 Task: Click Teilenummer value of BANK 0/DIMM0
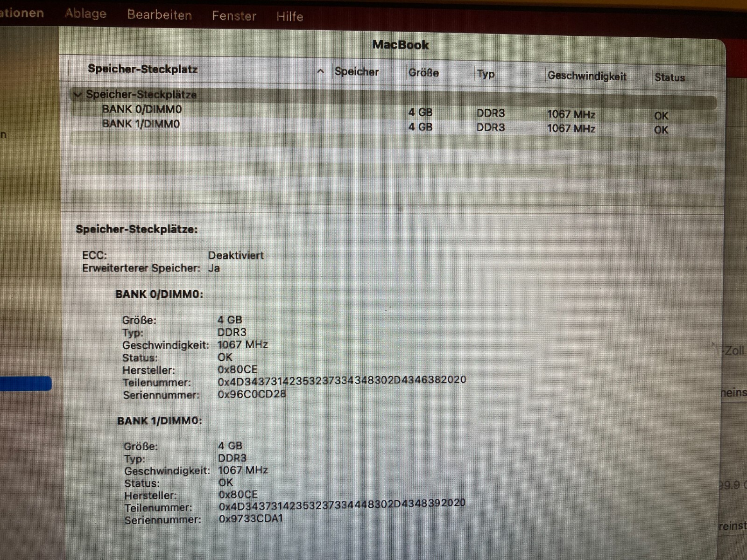point(342,380)
